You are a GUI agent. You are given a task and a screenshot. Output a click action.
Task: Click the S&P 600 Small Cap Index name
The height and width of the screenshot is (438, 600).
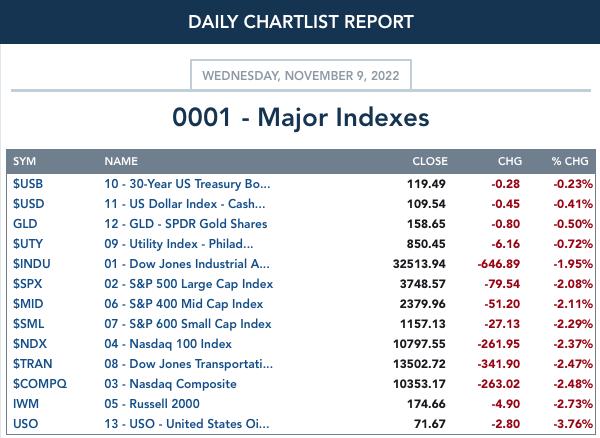tap(188, 324)
